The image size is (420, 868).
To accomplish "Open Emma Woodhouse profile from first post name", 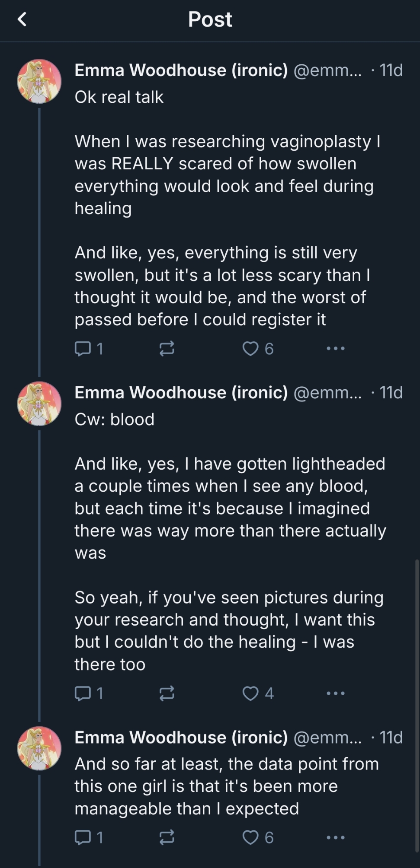I will [181, 70].
